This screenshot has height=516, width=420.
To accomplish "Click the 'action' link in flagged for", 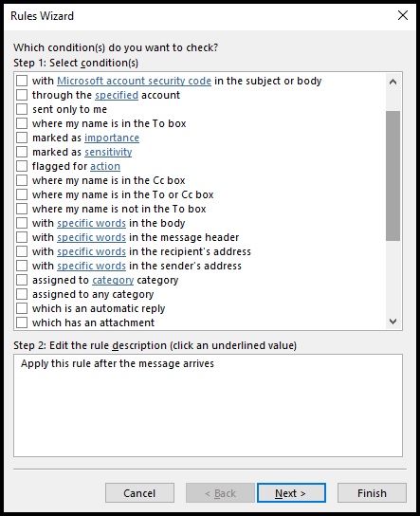I will coord(105,166).
